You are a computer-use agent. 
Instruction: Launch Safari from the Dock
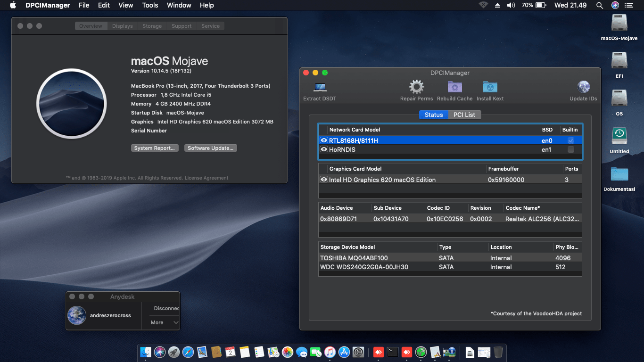click(x=189, y=352)
